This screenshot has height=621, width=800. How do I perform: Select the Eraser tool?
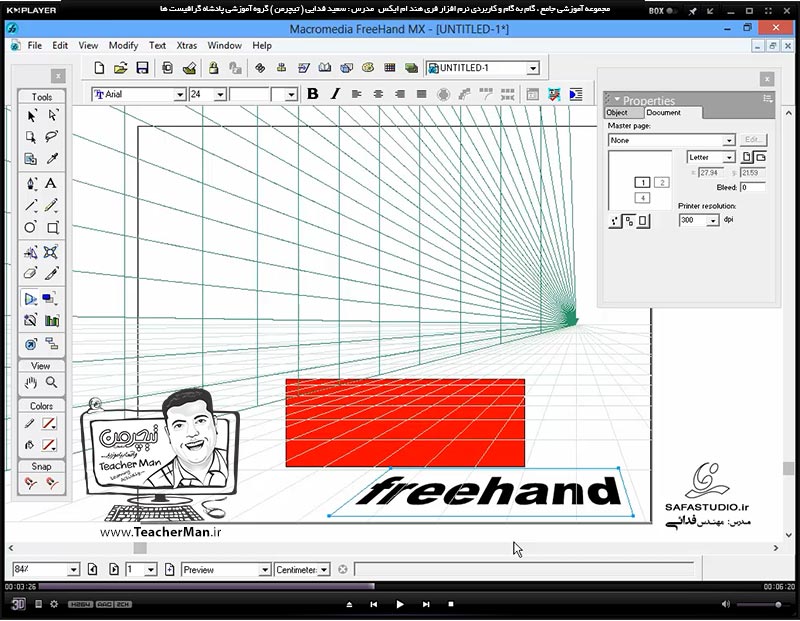point(30,274)
